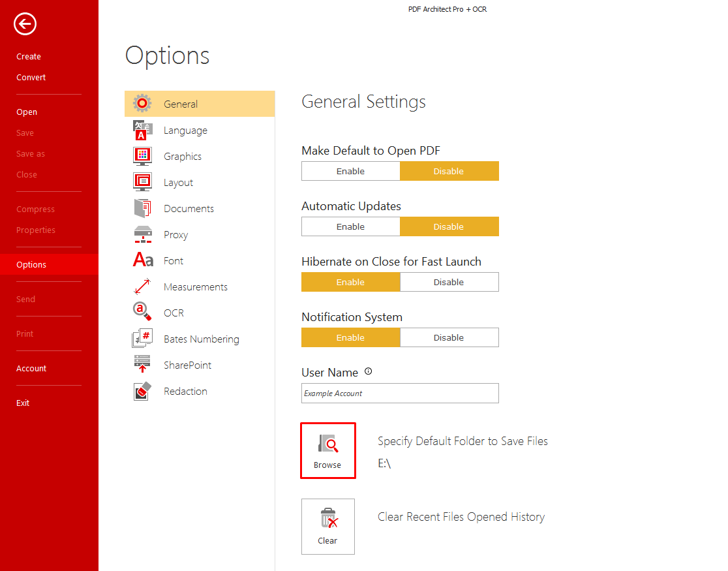
Task: Click the Bates Numbering hash icon
Action: (143, 338)
